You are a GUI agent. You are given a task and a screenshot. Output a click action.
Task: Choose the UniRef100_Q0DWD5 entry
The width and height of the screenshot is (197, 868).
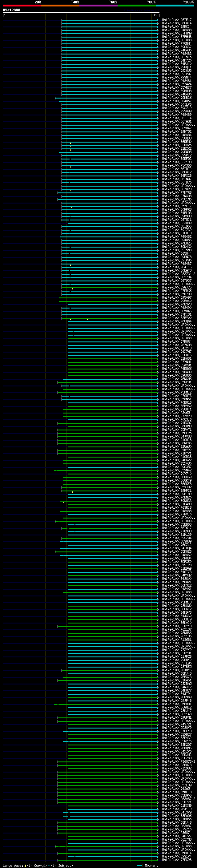(176, 152)
